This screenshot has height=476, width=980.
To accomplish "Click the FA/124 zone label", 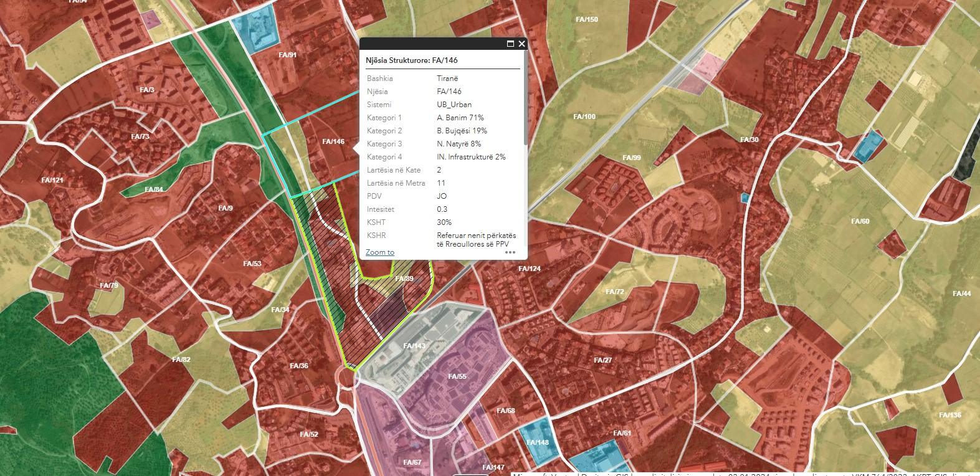I will pyautogui.click(x=529, y=269).
